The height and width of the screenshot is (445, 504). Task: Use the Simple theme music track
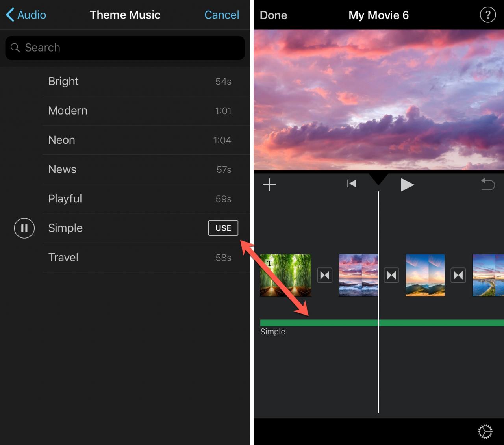[223, 228]
